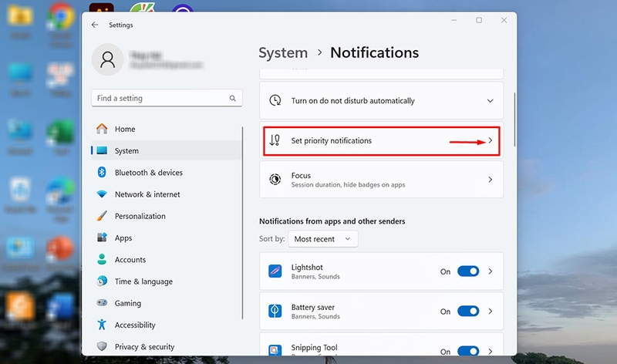Click the back arrow in Settings
Screen dimensions: 617x364
pyautogui.click(x=95, y=25)
